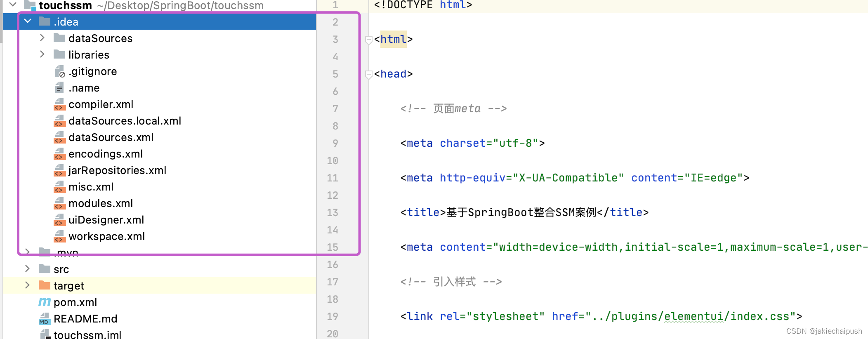Screen dimensions: 868x339
Task: Click the touchssm project module icon
Action: point(30,5)
